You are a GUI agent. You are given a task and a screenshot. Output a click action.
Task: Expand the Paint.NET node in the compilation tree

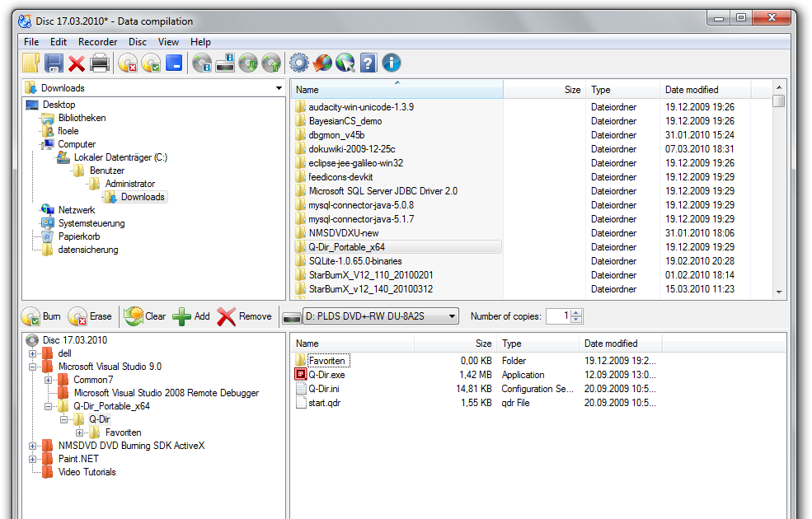coord(35,460)
